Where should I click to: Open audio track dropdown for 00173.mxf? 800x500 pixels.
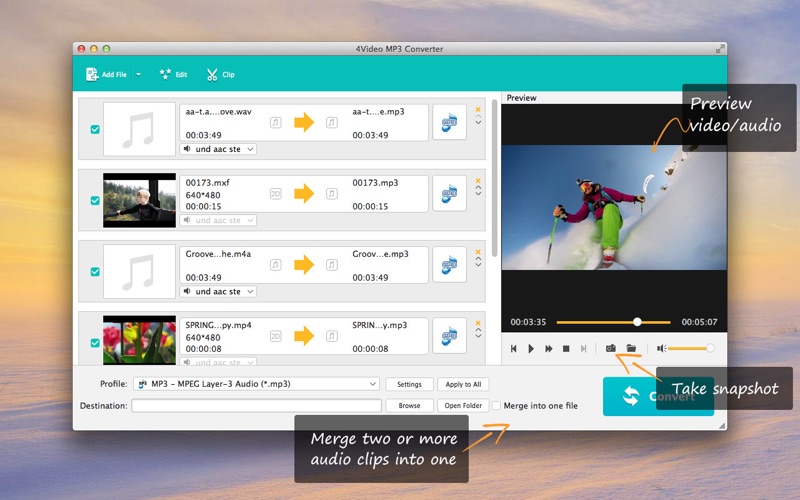tap(218, 220)
